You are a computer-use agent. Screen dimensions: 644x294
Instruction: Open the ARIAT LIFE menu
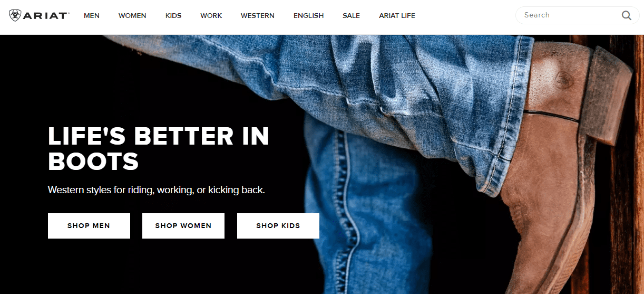397,16
